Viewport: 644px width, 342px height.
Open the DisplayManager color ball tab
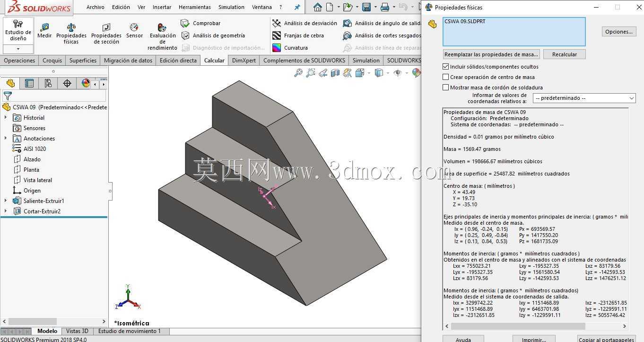pos(86,83)
